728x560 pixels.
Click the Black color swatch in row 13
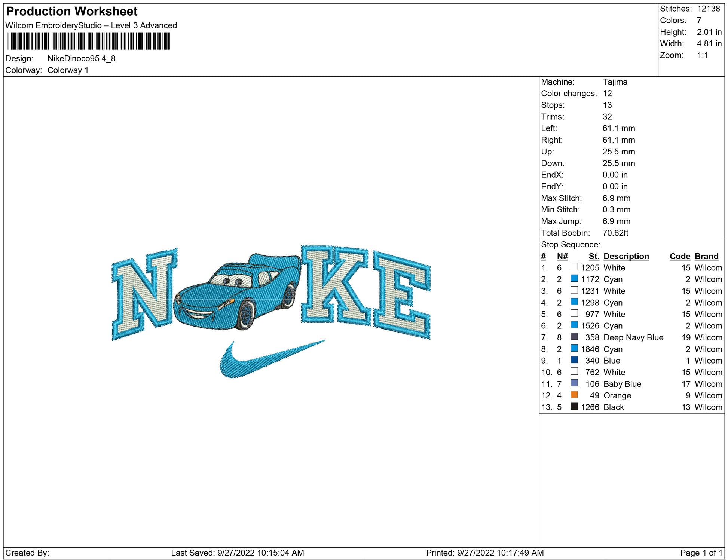574,406
